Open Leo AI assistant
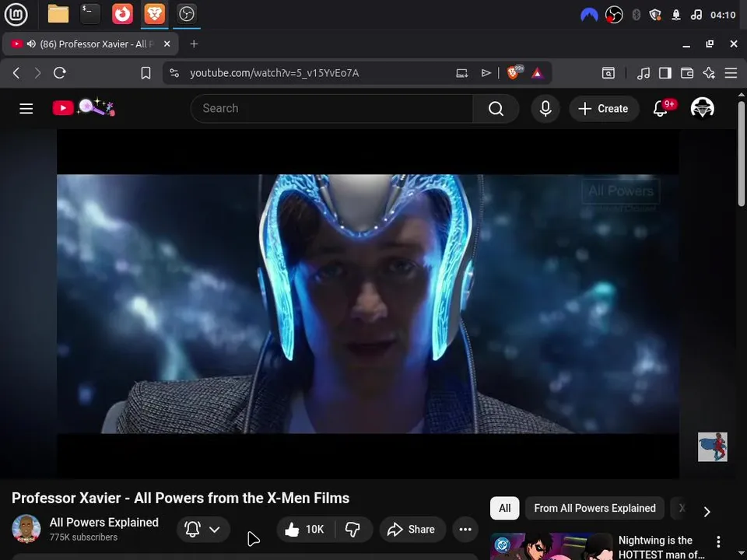Viewport: 747px width, 560px height. tap(709, 73)
